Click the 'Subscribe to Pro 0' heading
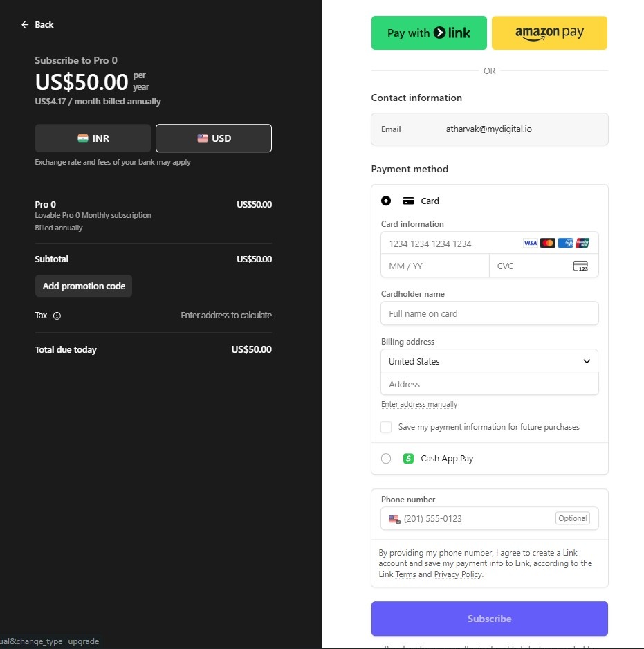This screenshot has width=644, height=649. click(75, 60)
